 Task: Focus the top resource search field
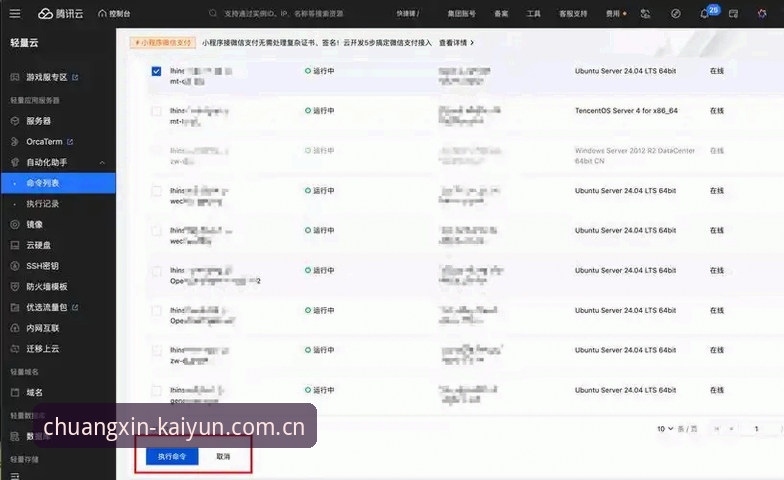[x=284, y=14]
